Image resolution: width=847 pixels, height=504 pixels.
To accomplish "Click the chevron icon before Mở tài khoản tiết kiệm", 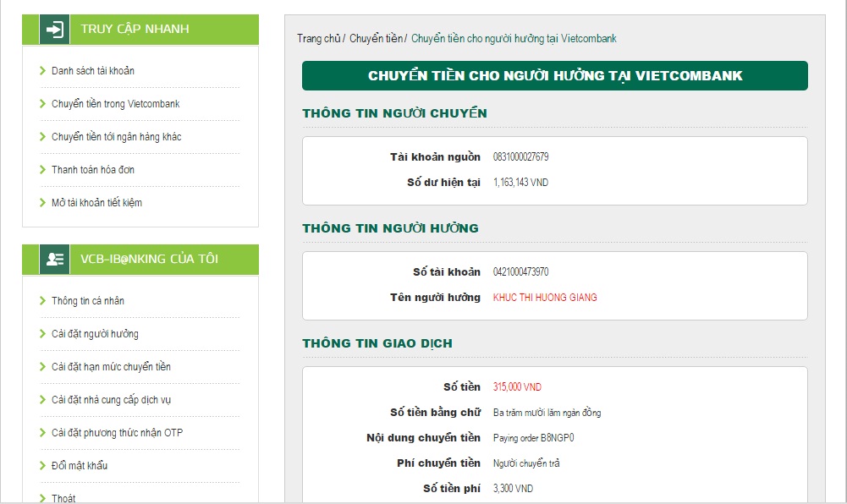I will tap(42, 202).
